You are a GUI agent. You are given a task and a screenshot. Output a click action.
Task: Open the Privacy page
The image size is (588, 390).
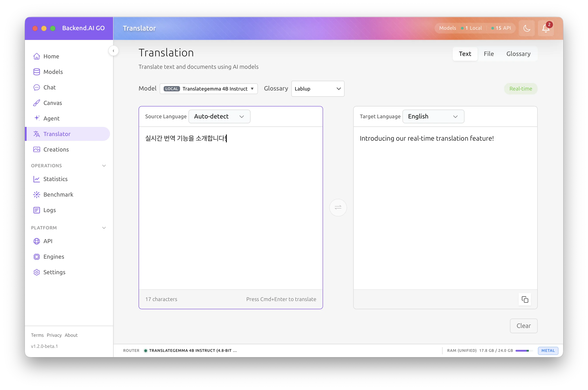54,335
